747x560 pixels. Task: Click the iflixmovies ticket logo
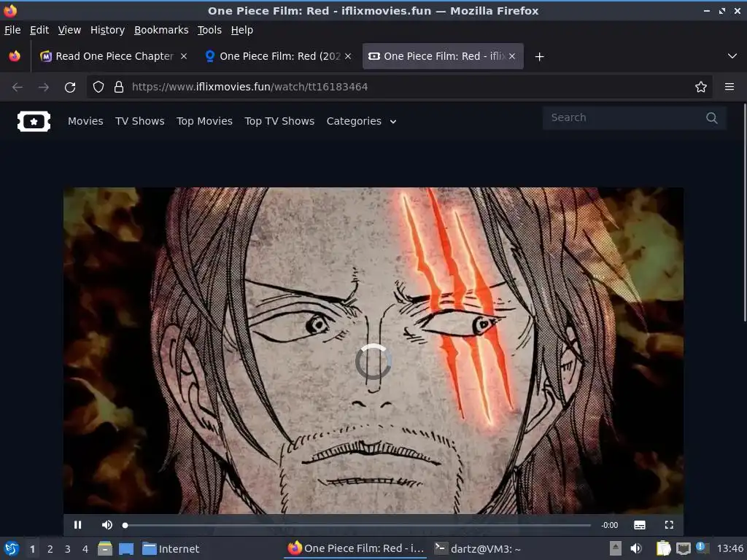(34, 122)
